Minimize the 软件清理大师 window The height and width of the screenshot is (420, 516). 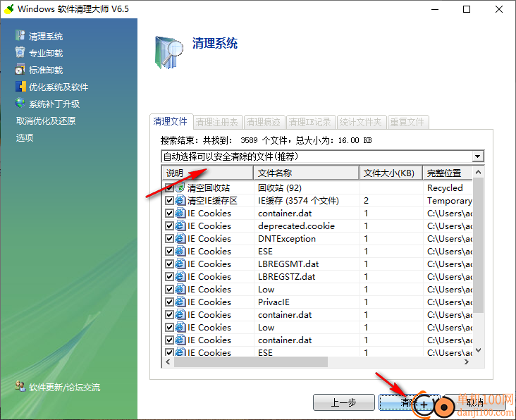(435, 9)
